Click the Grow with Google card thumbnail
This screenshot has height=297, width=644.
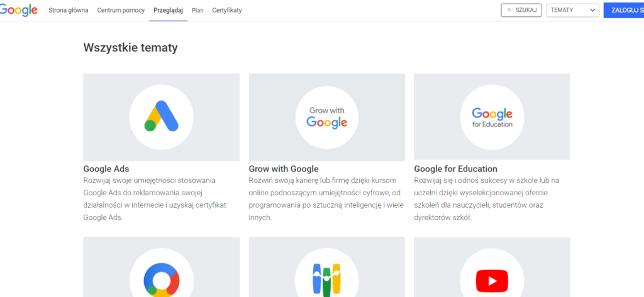click(327, 117)
